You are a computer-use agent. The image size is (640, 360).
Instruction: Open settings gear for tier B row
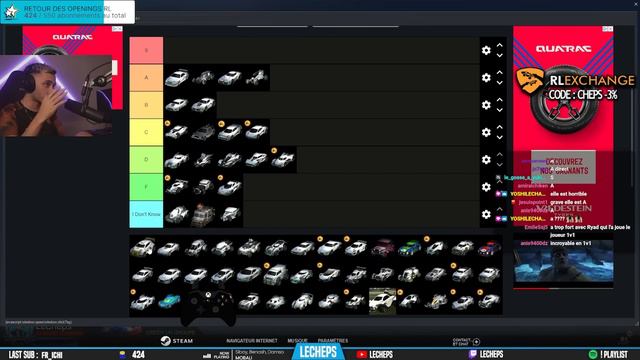[x=486, y=105]
